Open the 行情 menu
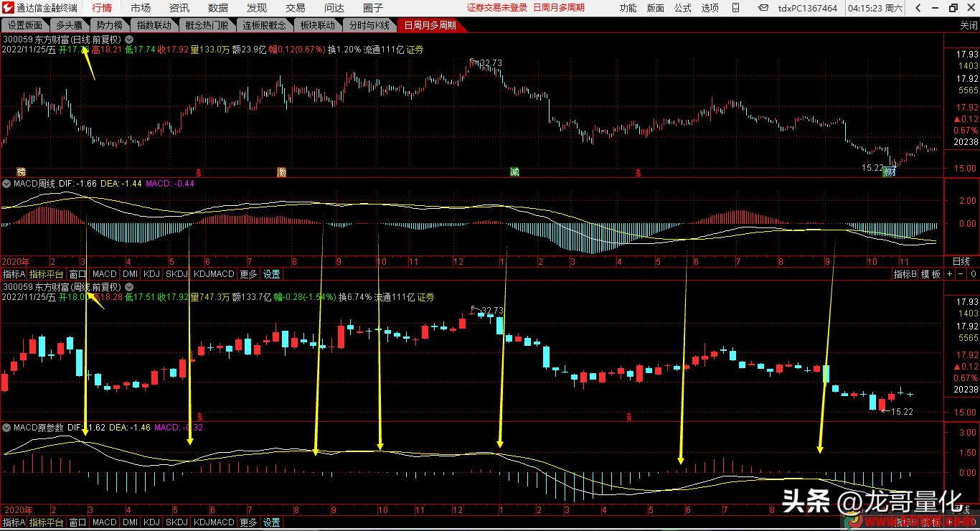 tap(103, 8)
